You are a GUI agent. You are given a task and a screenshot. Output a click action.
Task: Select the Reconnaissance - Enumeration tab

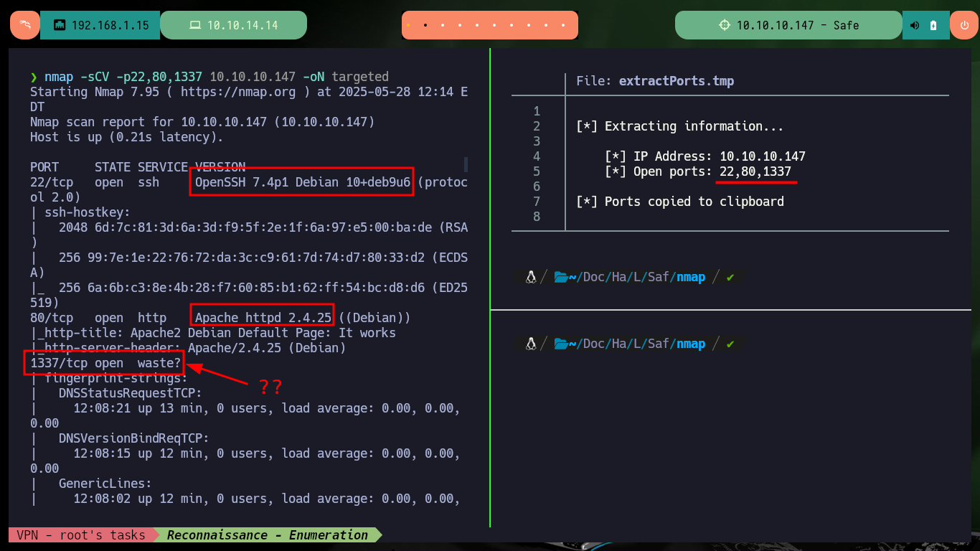coord(267,534)
